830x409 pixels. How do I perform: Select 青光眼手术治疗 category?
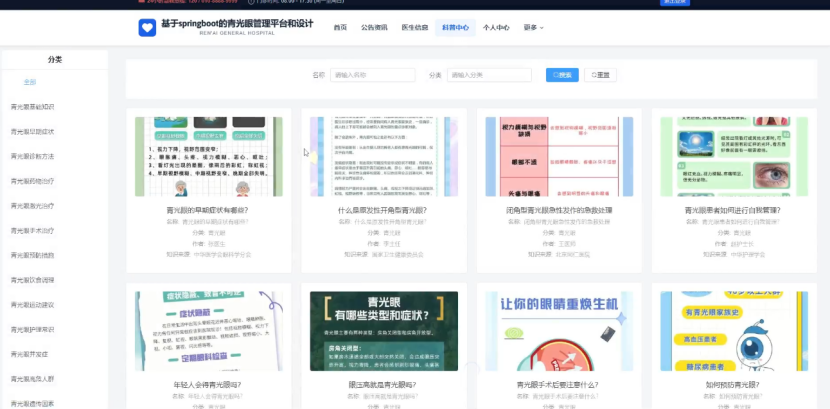point(32,231)
